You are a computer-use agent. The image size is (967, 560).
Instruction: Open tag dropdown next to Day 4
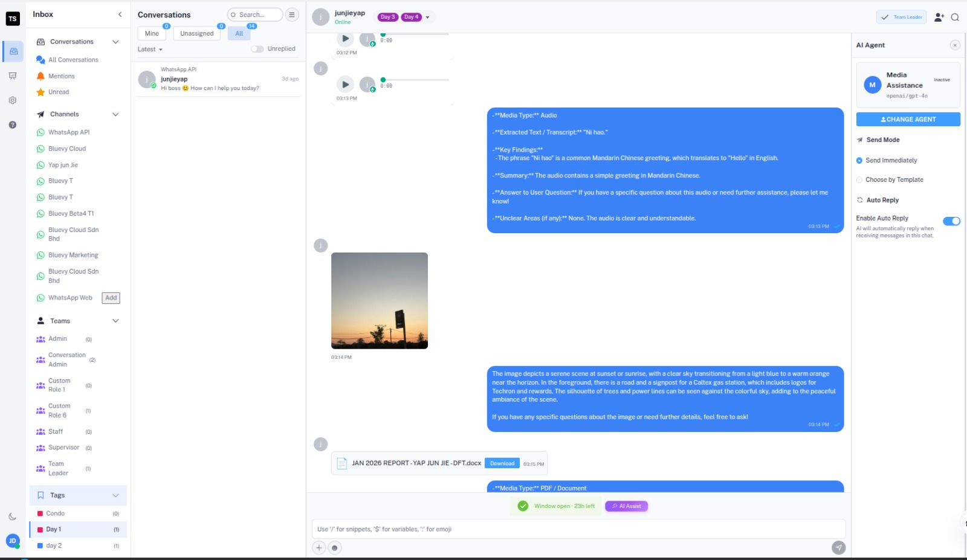[427, 18]
